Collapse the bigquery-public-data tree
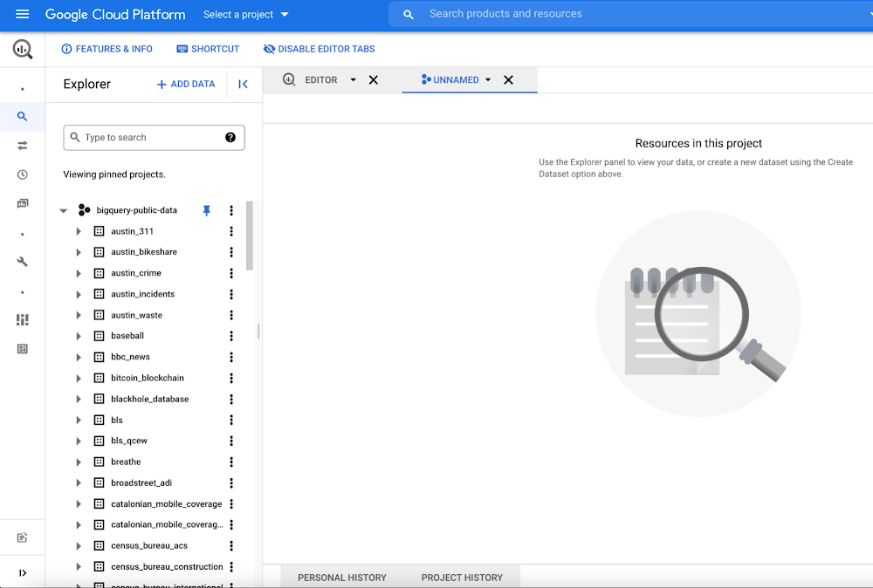Screen dimensions: 873x588 62,209
